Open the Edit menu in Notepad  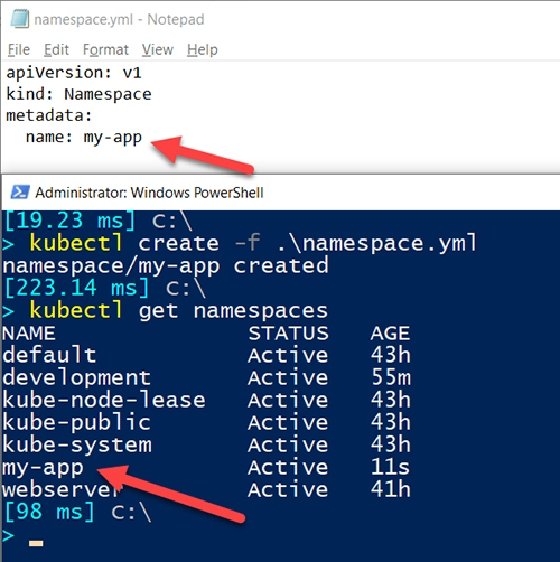[56, 49]
